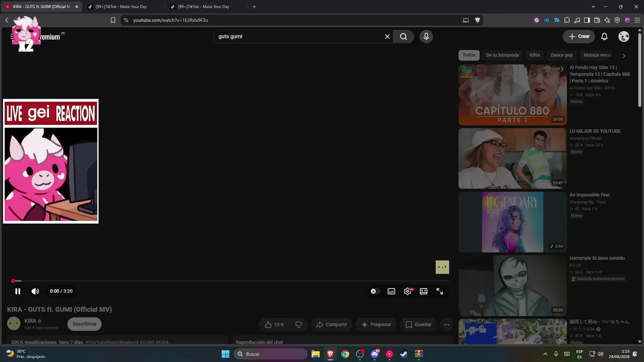Open File Explorer from the taskbar
This screenshot has width=644, height=362.
pos(315,354)
